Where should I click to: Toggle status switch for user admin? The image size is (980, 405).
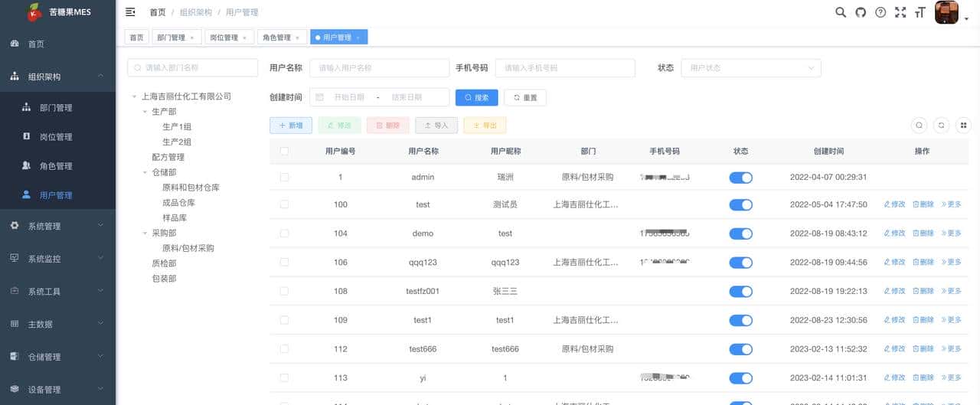(x=740, y=178)
